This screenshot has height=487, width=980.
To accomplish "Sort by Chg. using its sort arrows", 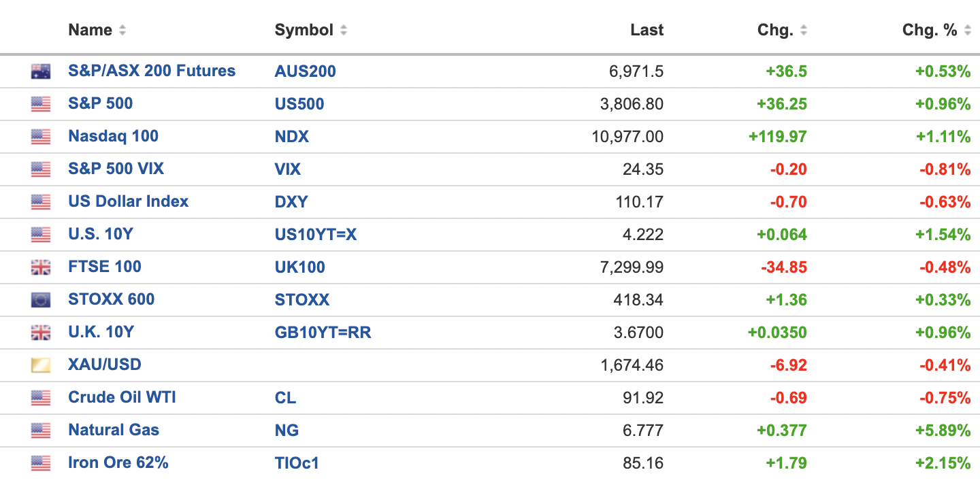I will [x=804, y=31].
